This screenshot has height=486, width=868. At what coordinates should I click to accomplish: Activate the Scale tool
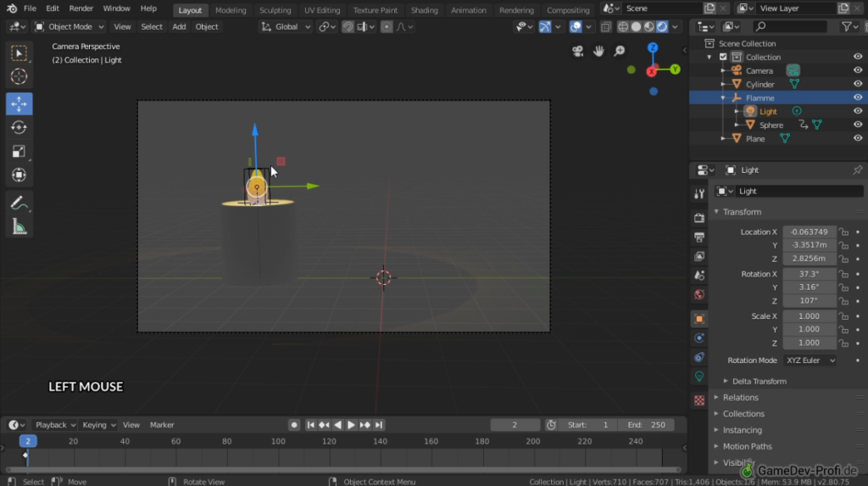click(19, 151)
